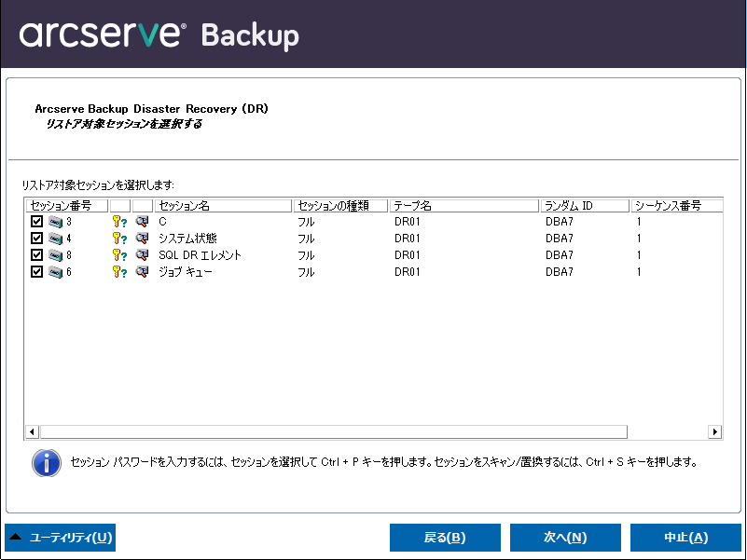Select the システム状態 session name
Viewport: 747px width, 560px height.
click(x=187, y=239)
